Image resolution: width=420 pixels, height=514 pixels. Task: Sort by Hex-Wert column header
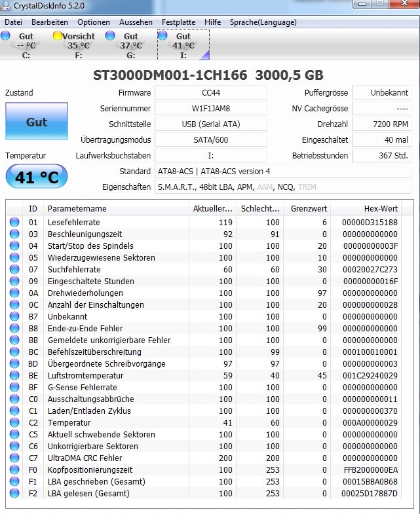coord(366,208)
